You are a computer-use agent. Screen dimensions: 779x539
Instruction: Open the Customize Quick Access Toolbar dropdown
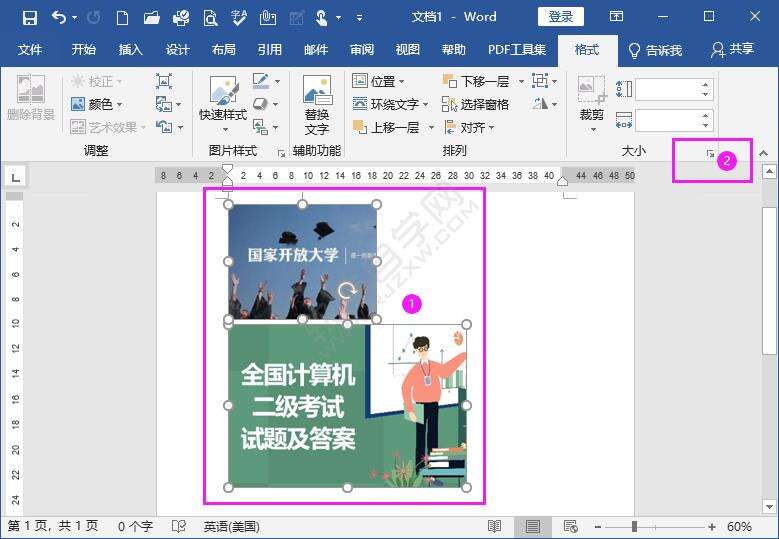pos(359,18)
